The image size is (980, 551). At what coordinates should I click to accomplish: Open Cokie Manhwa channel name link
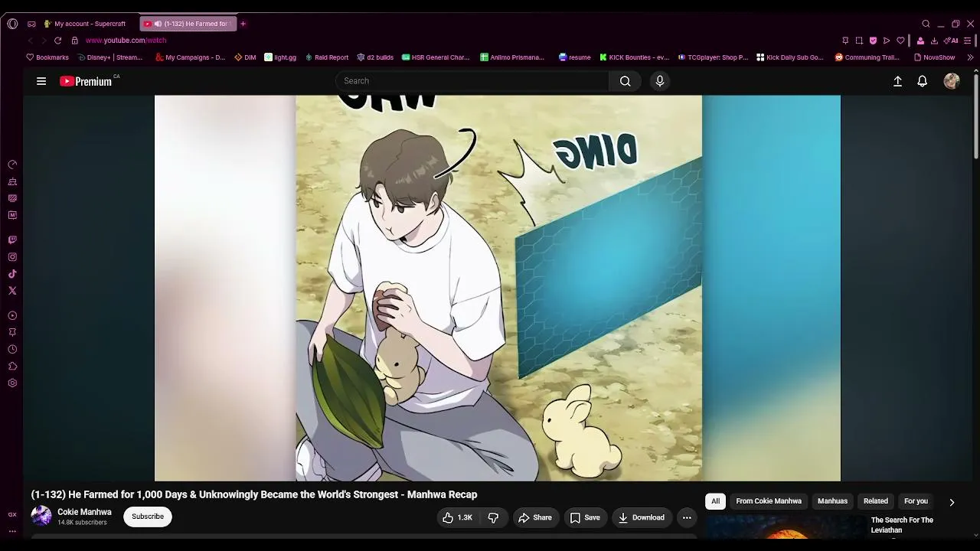[84, 512]
